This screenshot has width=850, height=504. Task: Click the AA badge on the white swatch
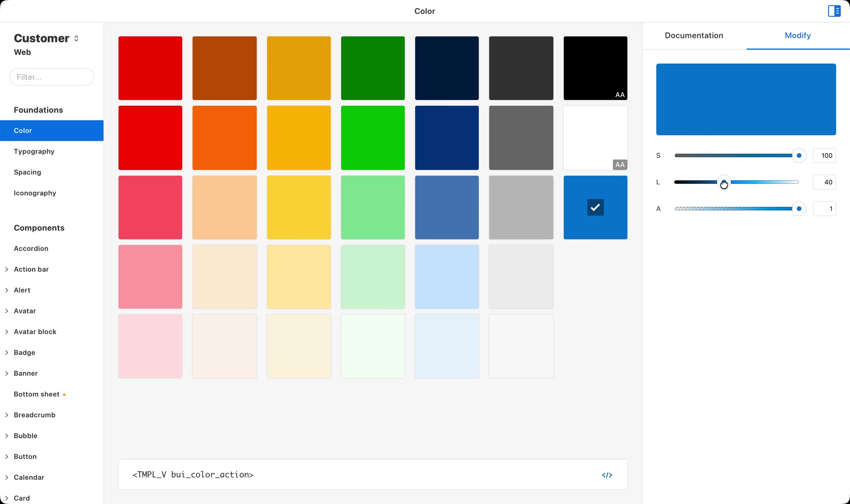620,165
